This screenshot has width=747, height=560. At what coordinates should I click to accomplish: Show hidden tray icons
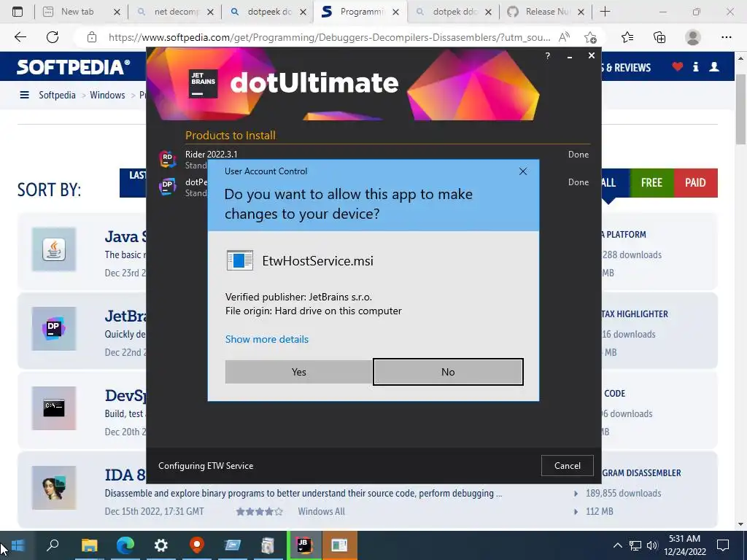click(x=617, y=545)
